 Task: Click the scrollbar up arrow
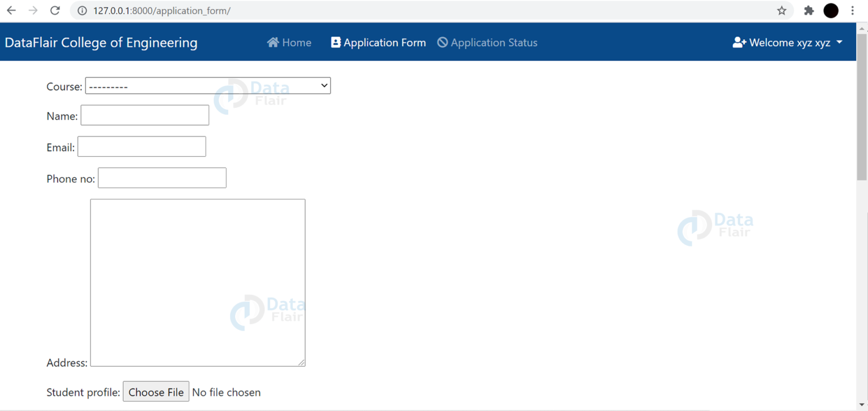[x=862, y=28]
